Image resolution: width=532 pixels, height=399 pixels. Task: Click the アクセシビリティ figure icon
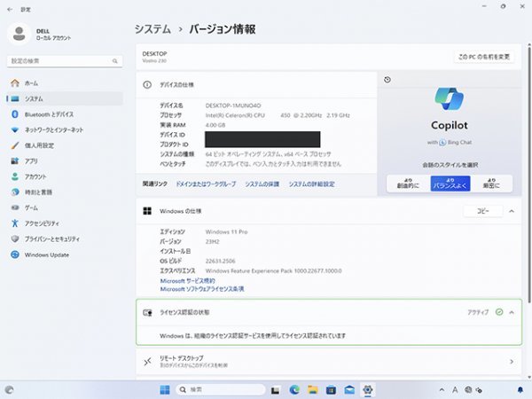[15, 223]
